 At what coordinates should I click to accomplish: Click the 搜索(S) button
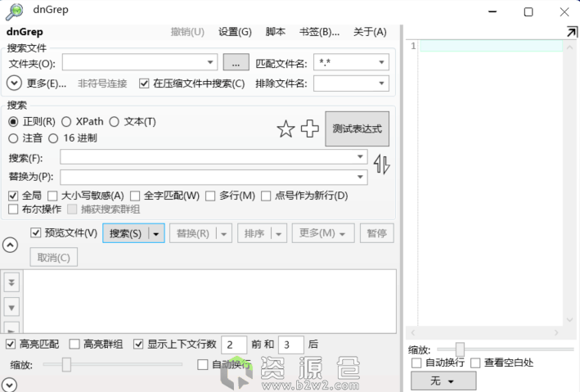pos(125,233)
